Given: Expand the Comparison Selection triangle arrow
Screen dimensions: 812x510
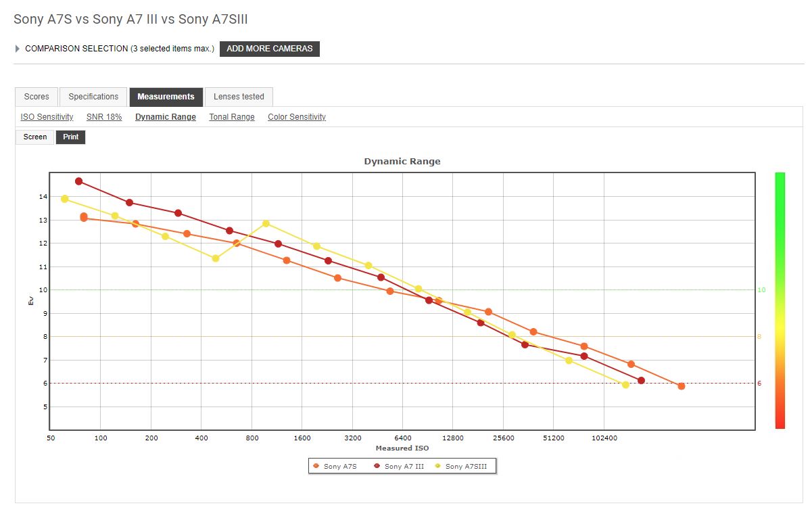Looking at the screenshot, I should click(x=18, y=49).
